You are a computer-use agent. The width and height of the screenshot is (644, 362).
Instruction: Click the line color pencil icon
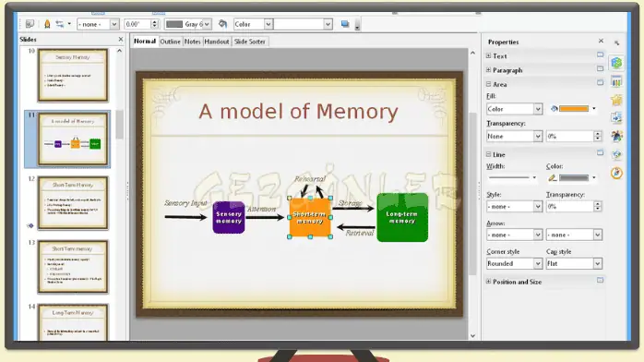(x=553, y=178)
